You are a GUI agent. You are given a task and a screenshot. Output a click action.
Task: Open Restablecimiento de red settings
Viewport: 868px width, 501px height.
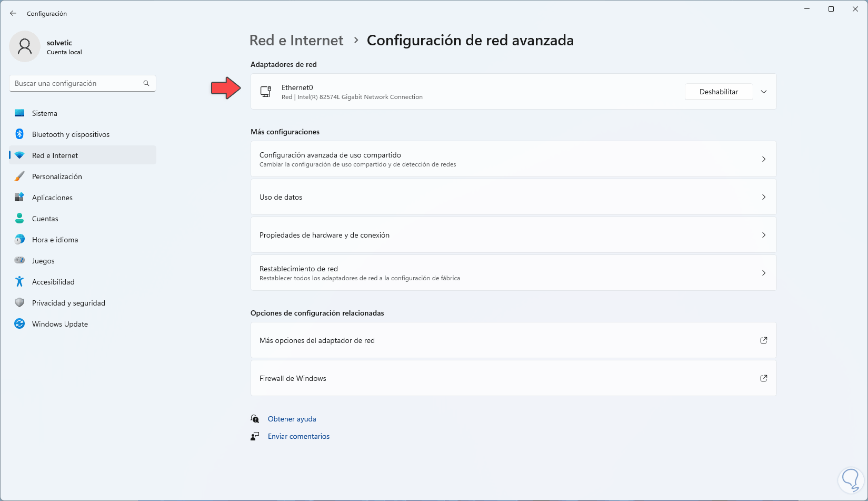[x=513, y=273]
